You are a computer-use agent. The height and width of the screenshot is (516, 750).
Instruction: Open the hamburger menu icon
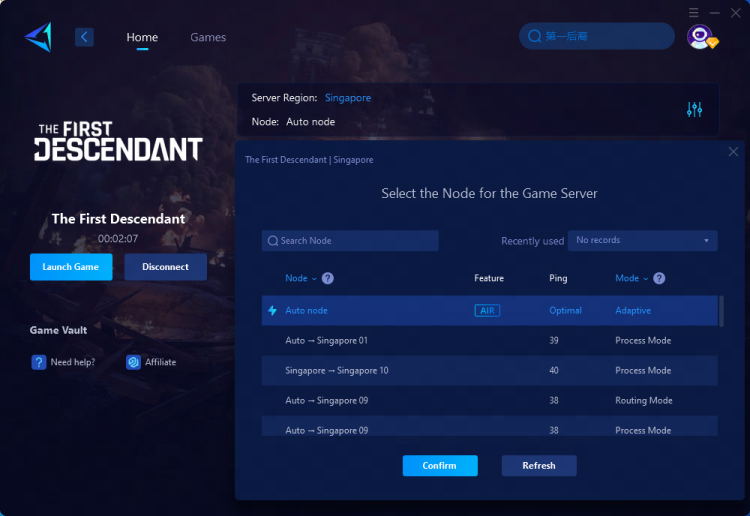click(694, 13)
